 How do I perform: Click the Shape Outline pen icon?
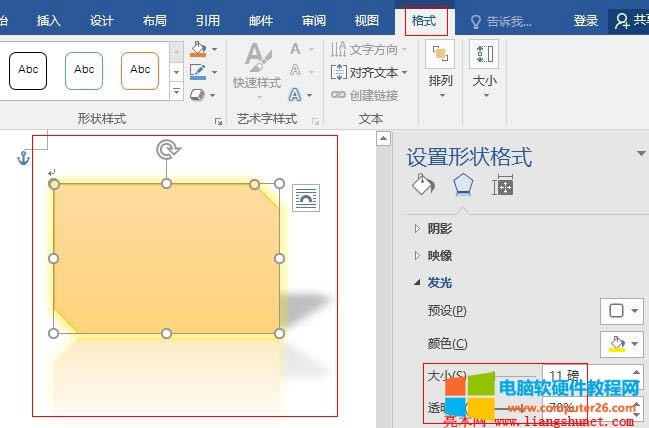(198, 71)
